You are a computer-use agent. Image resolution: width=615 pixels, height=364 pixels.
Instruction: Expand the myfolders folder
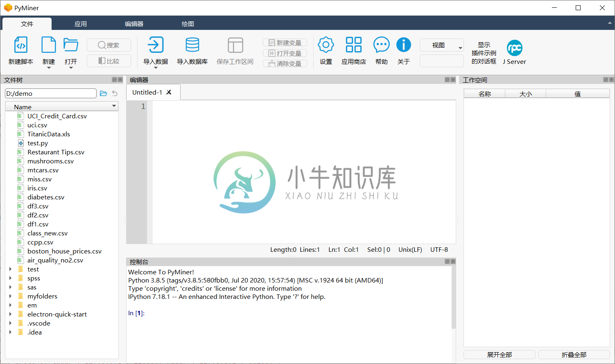pyautogui.click(x=10, y=296)
